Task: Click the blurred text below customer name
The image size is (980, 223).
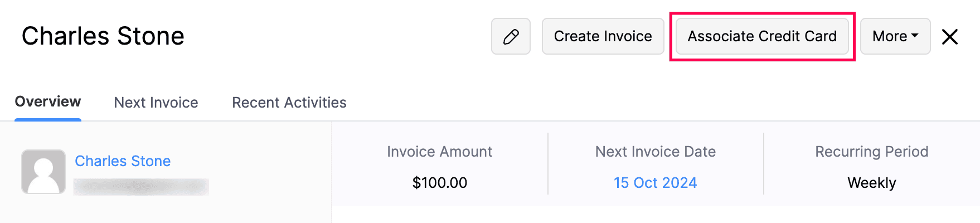Action: click(x=141, y=187)
